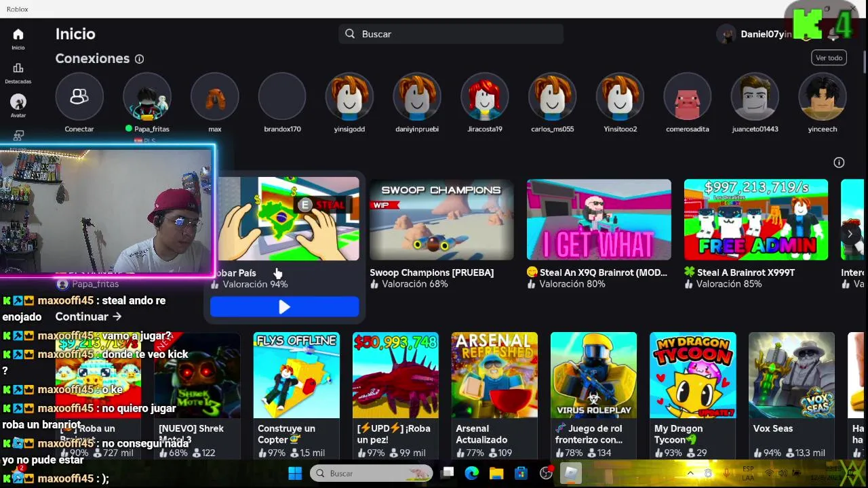Viewport: 868px width, 488px height.
Task: Click the Conexiones info icon
Action: (139, 59)
